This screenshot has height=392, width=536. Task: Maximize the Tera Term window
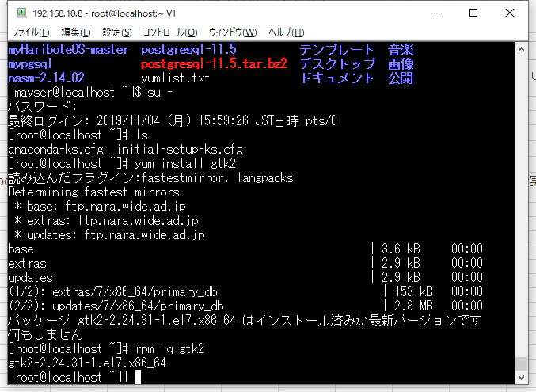point(473,13)
